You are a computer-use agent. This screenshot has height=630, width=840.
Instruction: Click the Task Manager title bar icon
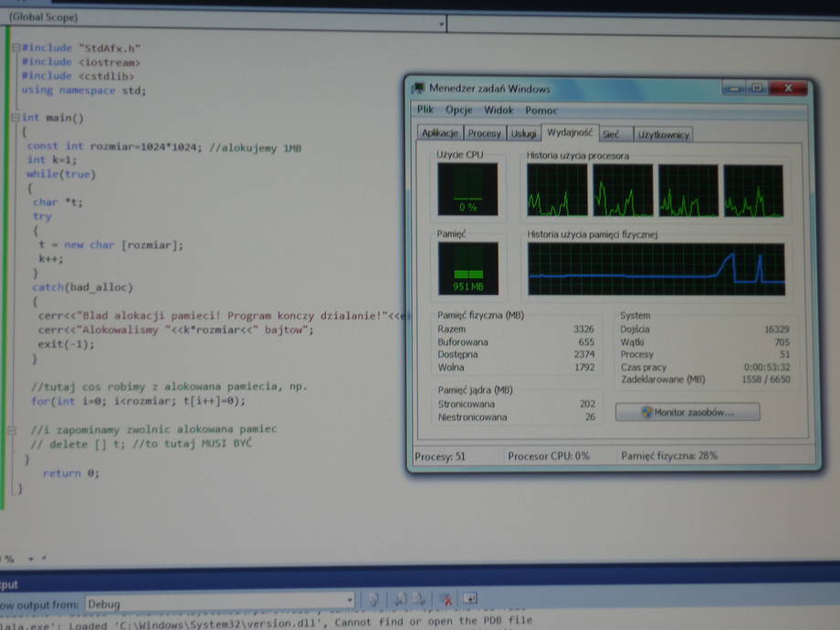[x=418, y=89]
